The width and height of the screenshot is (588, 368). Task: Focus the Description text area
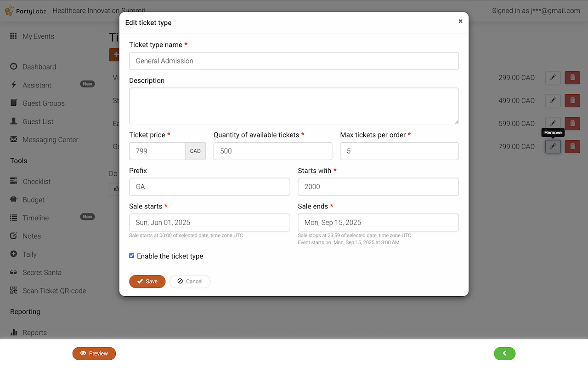[294, 106]
